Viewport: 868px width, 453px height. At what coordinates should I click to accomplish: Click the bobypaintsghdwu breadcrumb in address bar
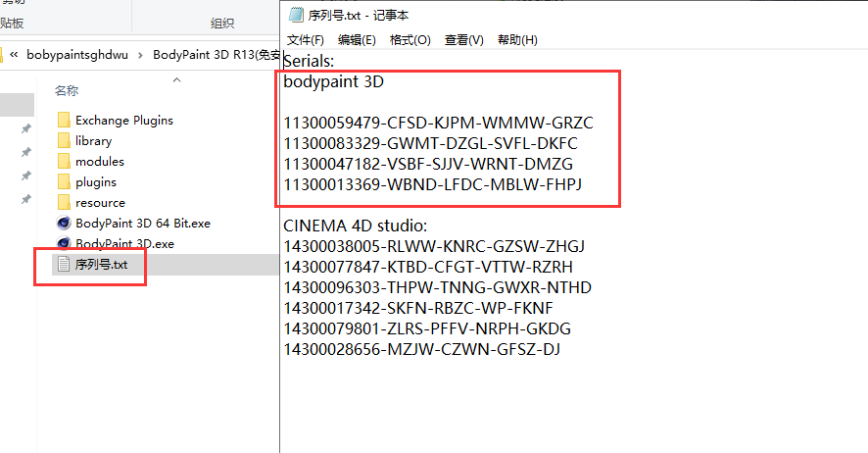click(x=77, y=55)
